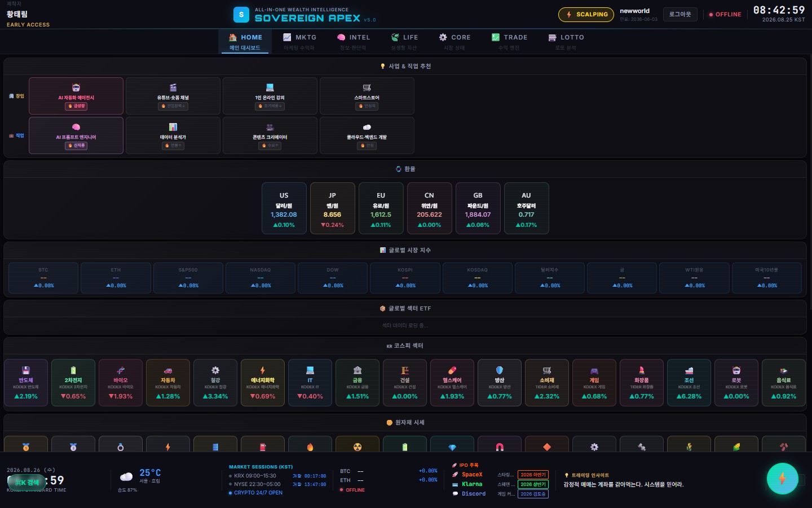This screenshot has width=812, height=508.
Task: Select the 데이터 분석가 chart card
Action: [x=173, y=135]
